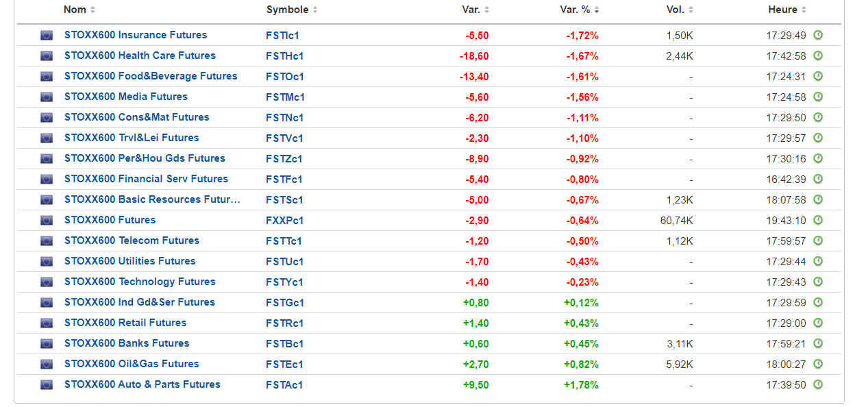Click the clock icon in the Auto & Parts row
This screenshot has width=868, height=407.
pos(818,384)
